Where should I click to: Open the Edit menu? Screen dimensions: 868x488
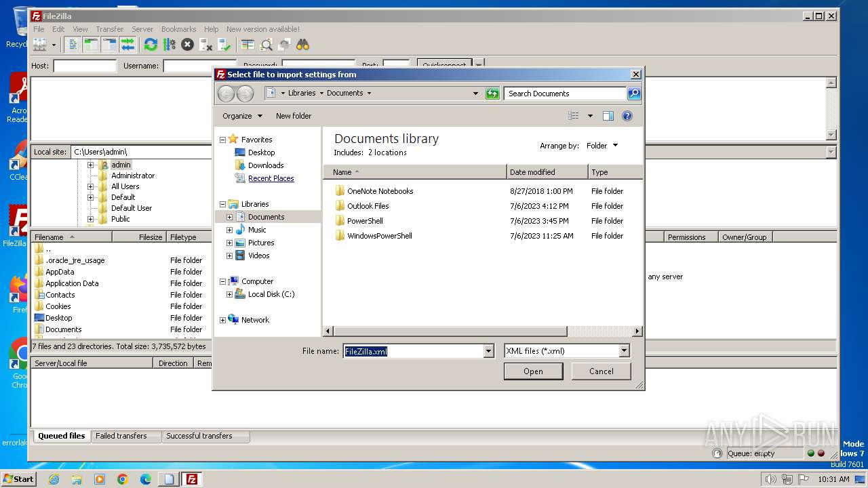(x=58, y=29)
